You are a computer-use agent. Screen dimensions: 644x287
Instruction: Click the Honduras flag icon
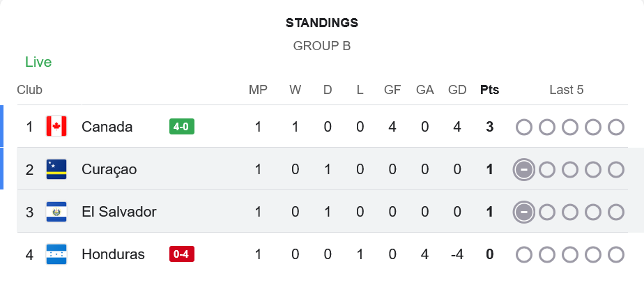56,254
